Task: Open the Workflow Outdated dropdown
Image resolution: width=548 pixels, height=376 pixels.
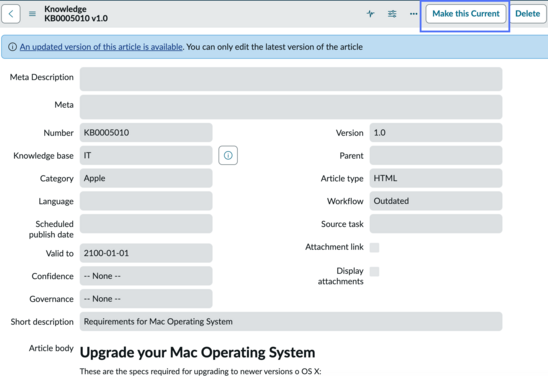Action: (436, 201)
